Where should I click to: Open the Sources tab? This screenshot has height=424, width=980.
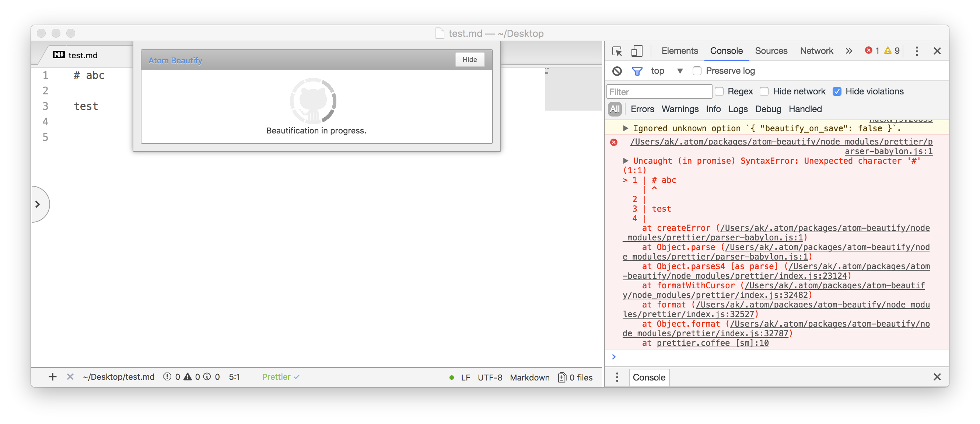coord(771,51)
